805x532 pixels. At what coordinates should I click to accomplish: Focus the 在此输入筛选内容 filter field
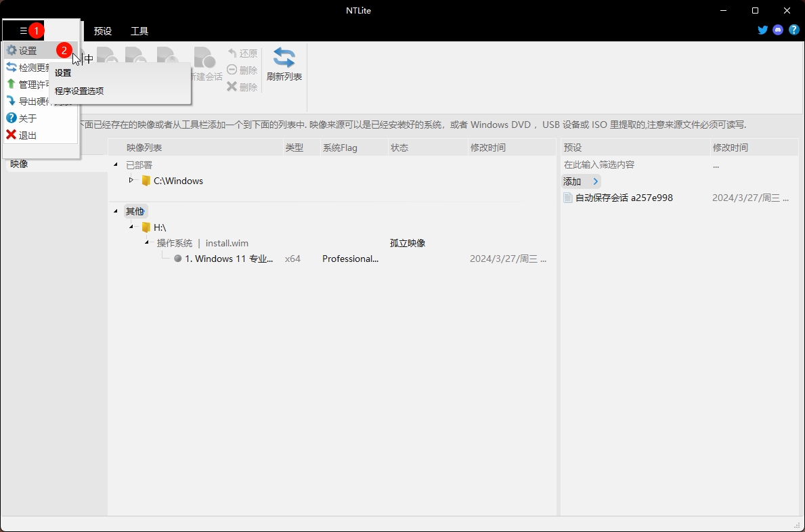[636, 164]
